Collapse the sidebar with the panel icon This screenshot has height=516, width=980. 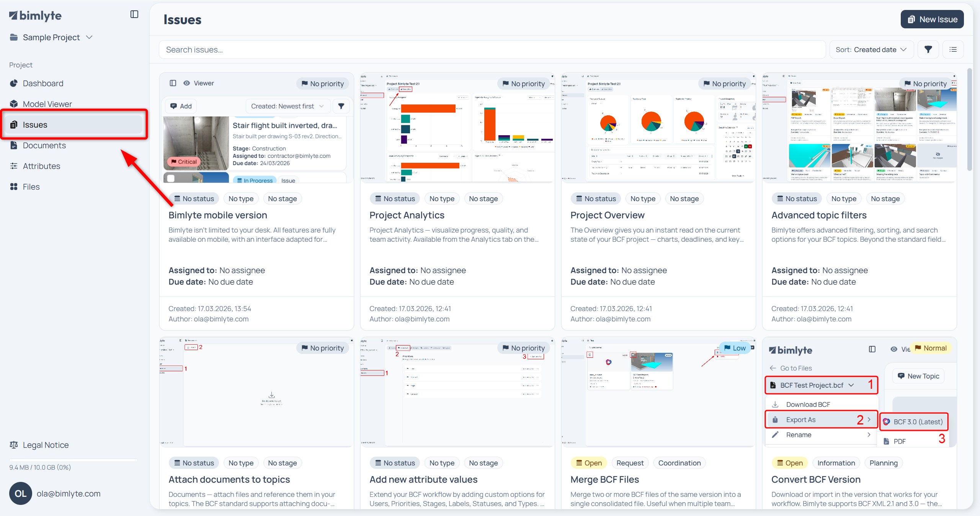pos(134,15)
